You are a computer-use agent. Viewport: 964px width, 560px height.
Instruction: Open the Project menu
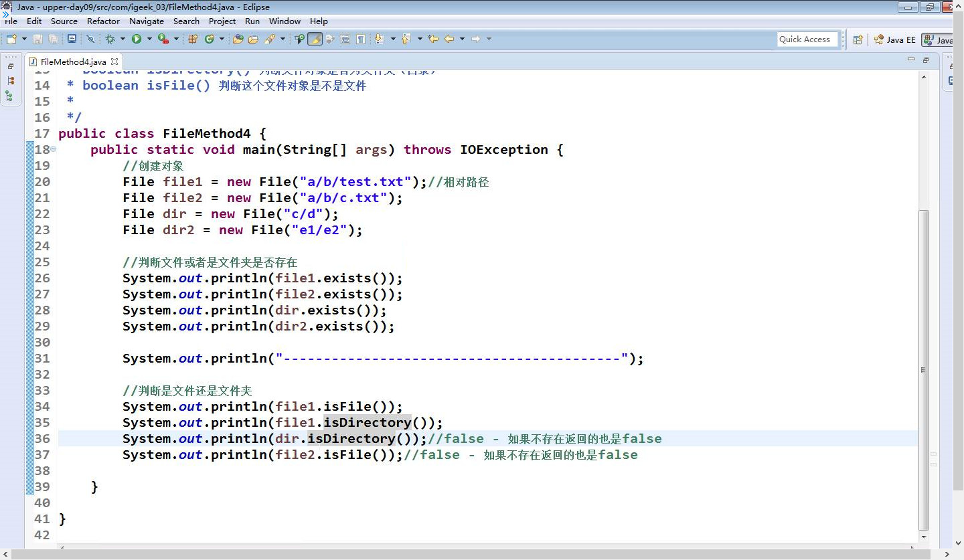(x=222, y=21)
